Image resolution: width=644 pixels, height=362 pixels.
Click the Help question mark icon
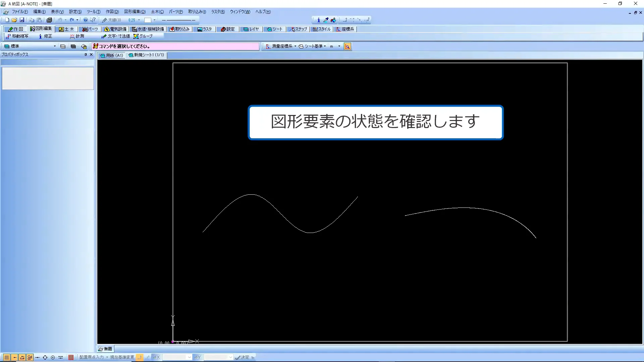[86, 20]
